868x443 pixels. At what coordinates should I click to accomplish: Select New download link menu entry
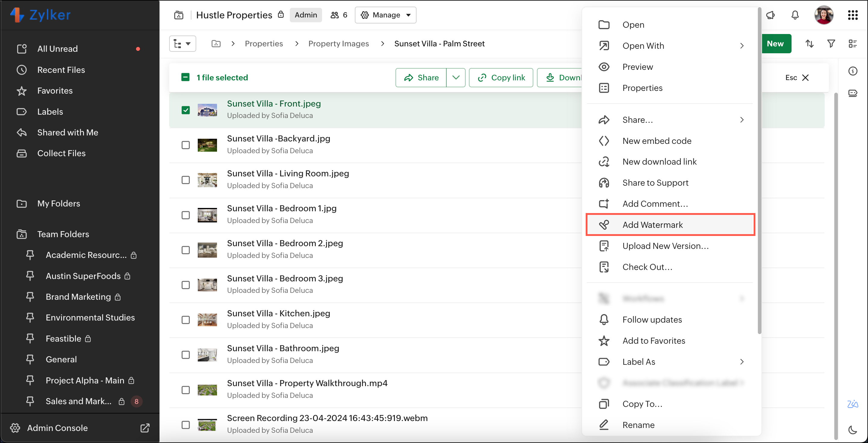659,162
